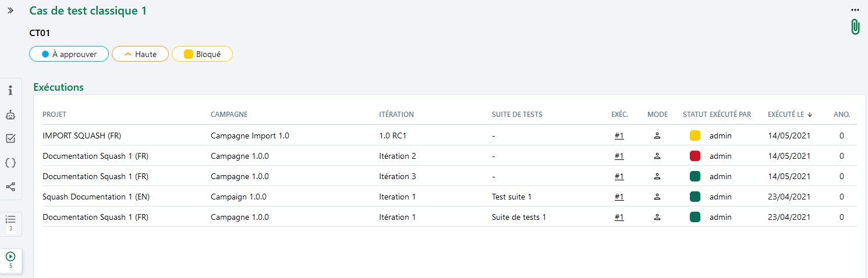Open the "À approuver" status dropdown capsule
The image size is (868, 278).
(69, 54)
